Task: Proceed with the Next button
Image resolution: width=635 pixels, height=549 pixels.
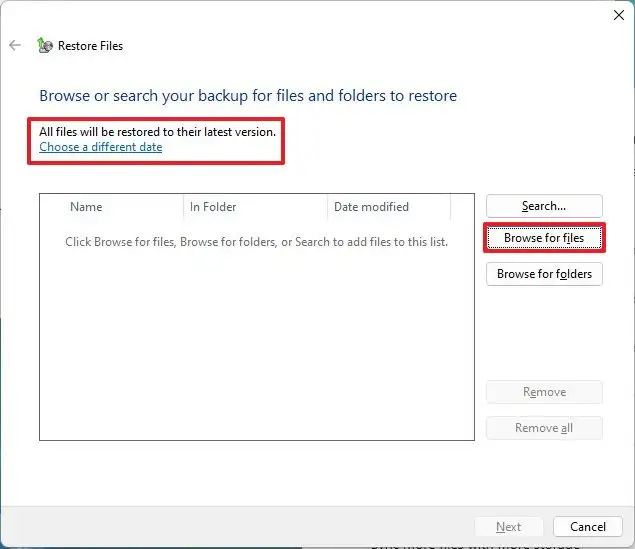Action: click(x=509, y=527)
